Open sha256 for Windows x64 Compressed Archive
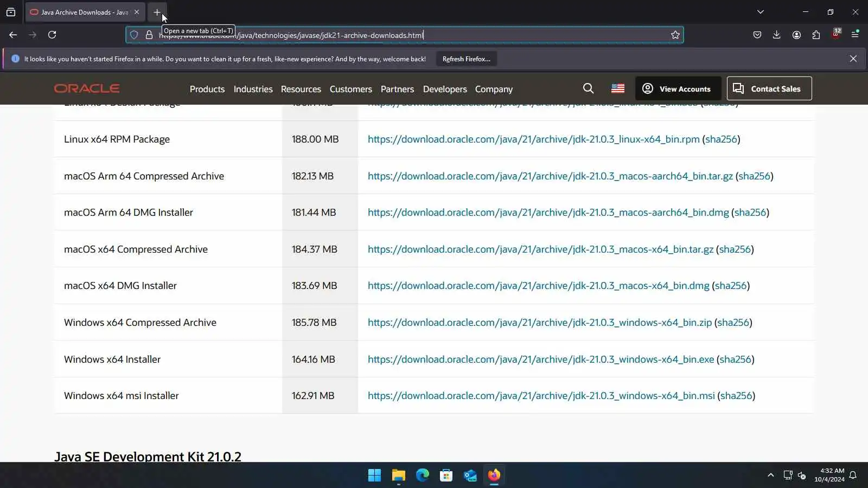The image size is (868, 488). [x=733, y=323]
